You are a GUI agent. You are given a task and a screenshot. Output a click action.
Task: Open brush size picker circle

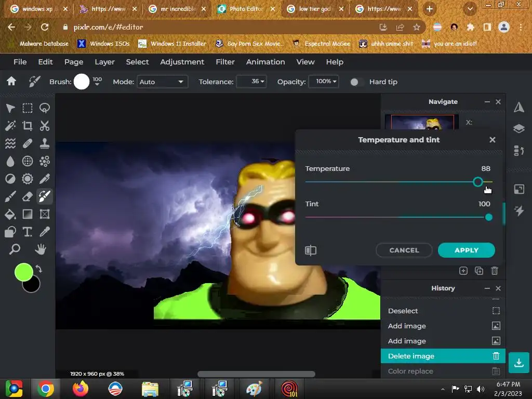point(82,82)
